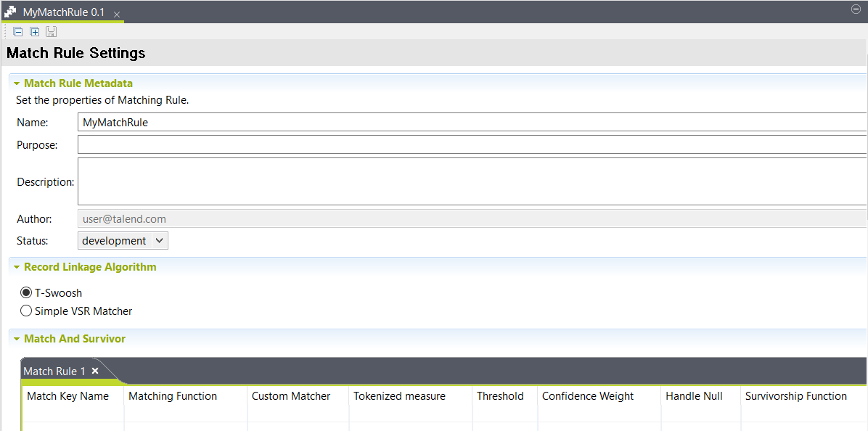Select the T-Swoosh radio button
This screenshot has height=431, width=868.
pos(26,292)
